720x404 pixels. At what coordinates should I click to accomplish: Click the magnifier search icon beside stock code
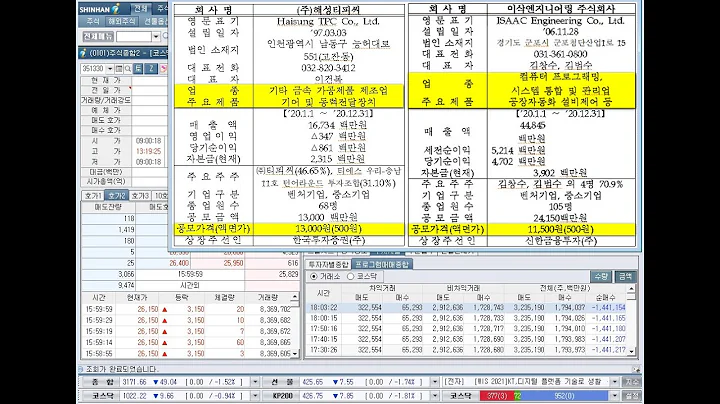pos(128,69)
